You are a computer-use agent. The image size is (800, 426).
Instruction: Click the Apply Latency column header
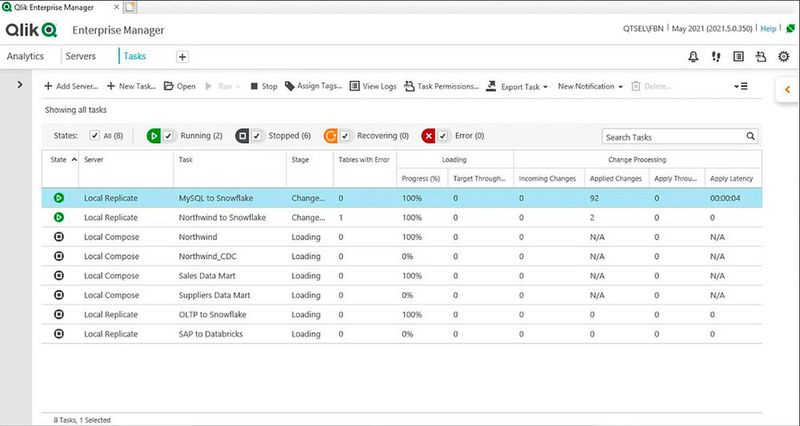731,179
